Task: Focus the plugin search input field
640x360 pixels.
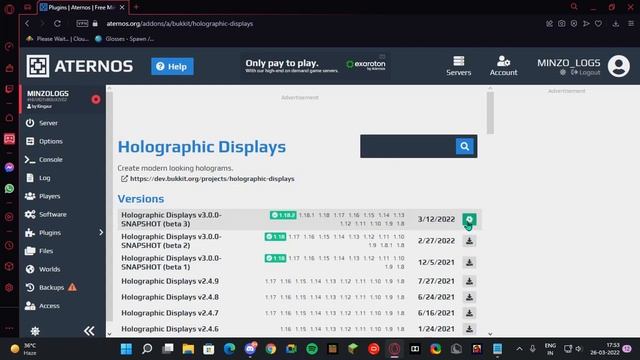Action: click(x=408, y=146)
